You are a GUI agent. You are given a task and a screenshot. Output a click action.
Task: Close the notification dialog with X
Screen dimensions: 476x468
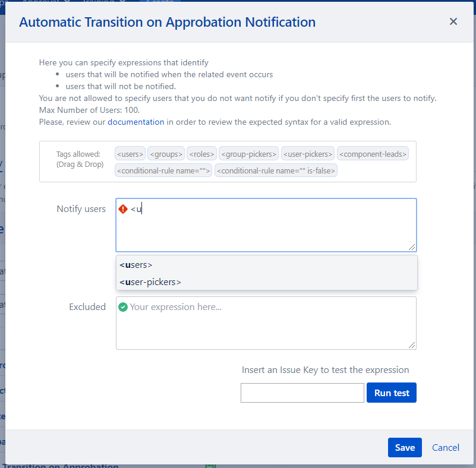click(453, 22)
